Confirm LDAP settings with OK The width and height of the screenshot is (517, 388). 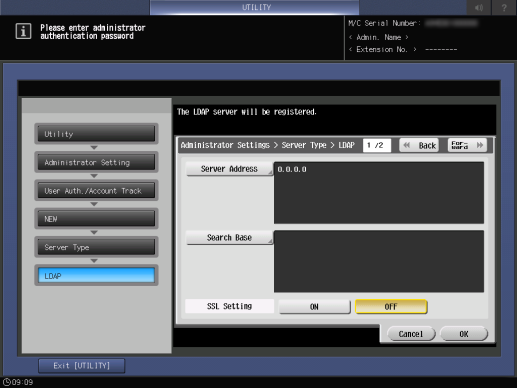coord(464,334)
